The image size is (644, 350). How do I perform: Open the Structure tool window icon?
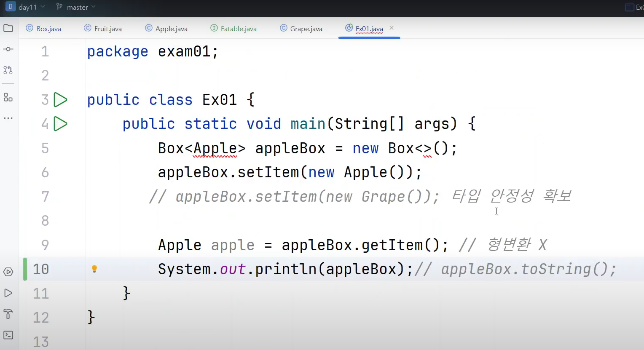click(x=8, y=97)
